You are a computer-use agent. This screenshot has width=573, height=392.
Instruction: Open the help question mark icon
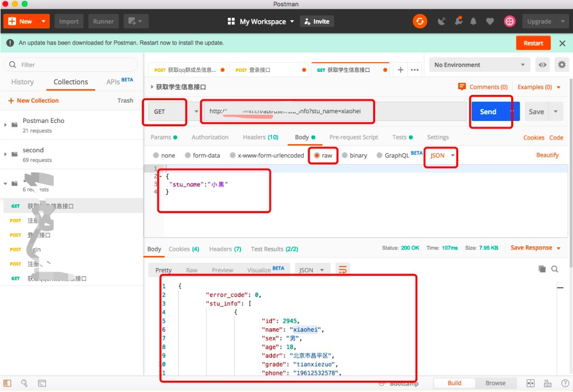564,383
